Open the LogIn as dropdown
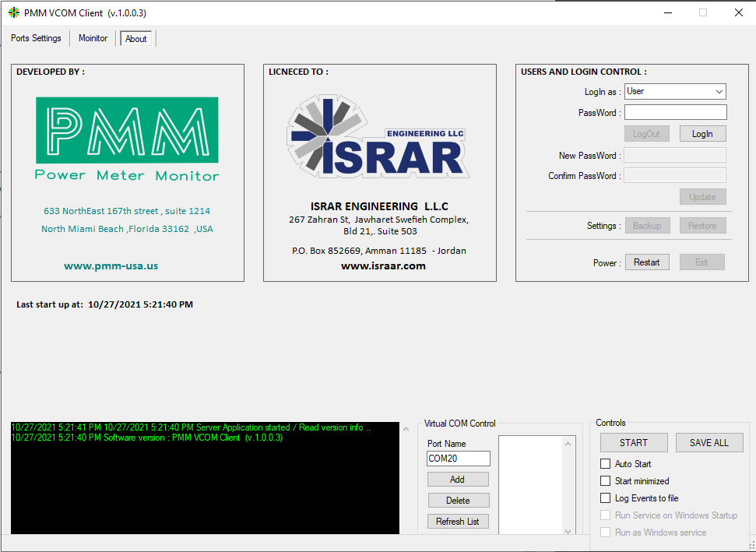The image size is (756, 552). pyautogui.click(x=675, y=91)
